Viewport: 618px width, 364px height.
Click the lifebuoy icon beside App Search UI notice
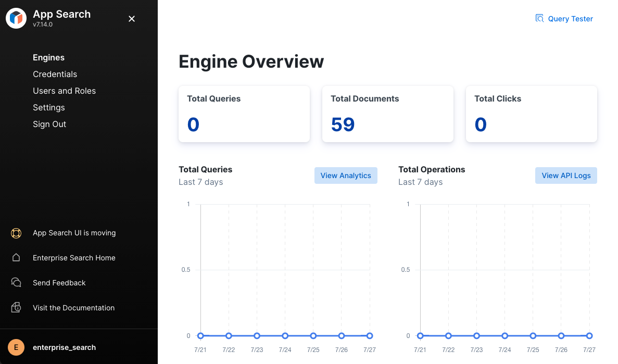[x=16, y=233]
